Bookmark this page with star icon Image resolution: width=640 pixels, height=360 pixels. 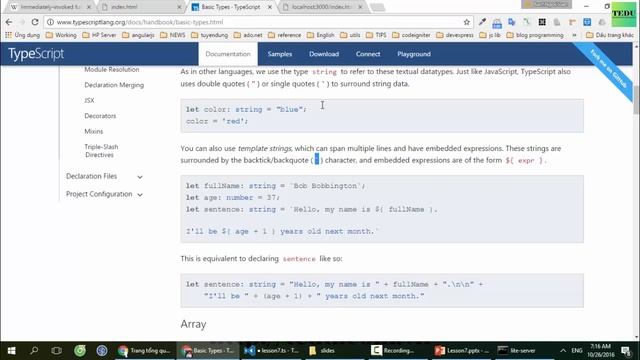[467, 22]
